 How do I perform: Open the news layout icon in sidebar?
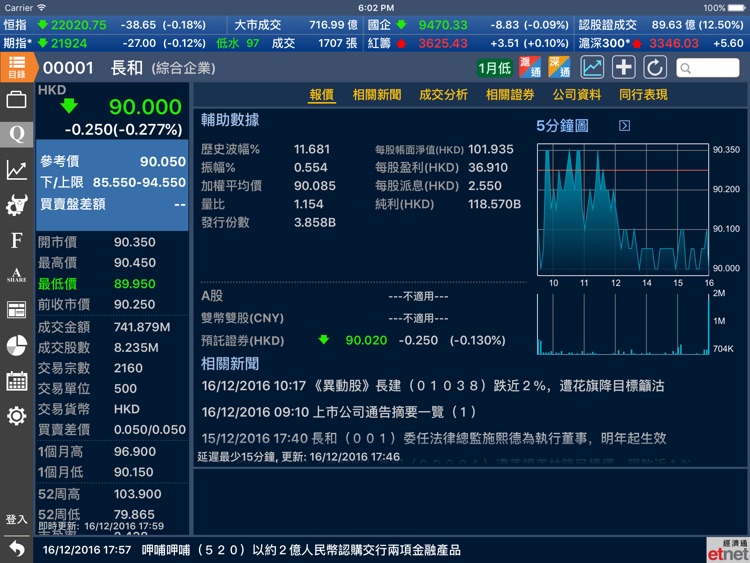(x=16, y=310)
